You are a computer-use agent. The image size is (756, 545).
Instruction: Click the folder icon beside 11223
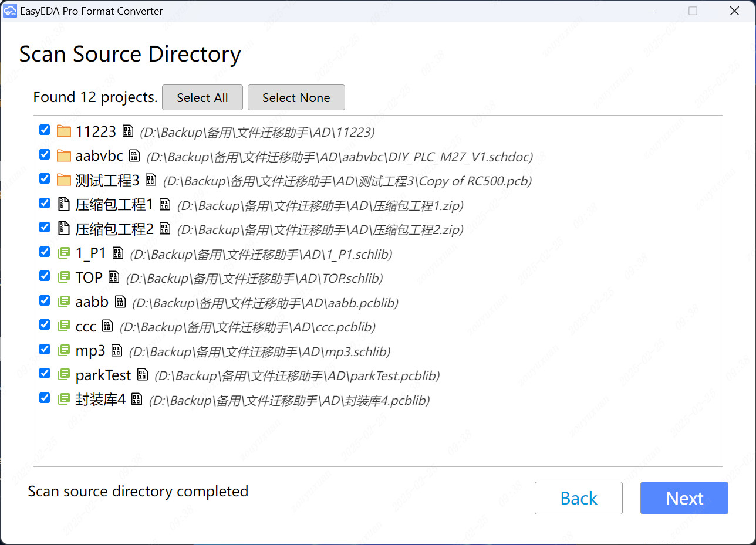pos(64,131)
